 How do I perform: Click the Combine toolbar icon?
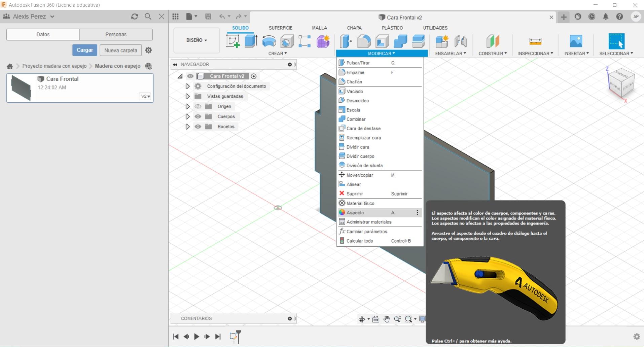tap(400, 41)
